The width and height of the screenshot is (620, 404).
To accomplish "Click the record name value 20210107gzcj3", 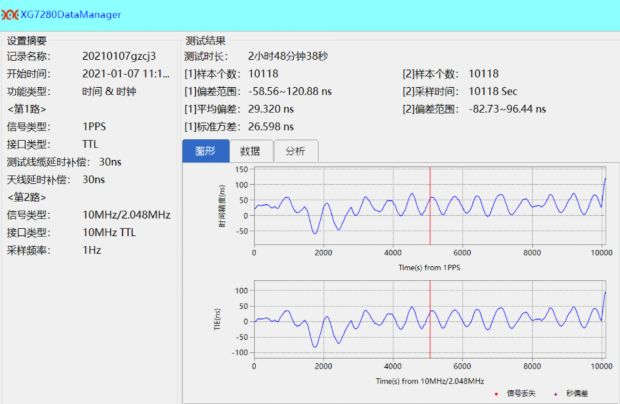I will 119,57.
